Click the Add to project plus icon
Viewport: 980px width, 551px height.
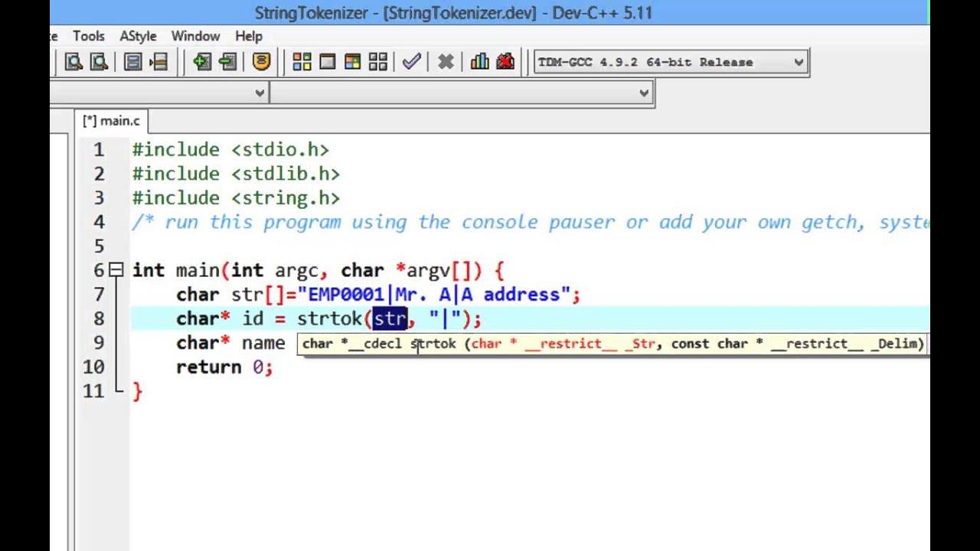(201, 62)
